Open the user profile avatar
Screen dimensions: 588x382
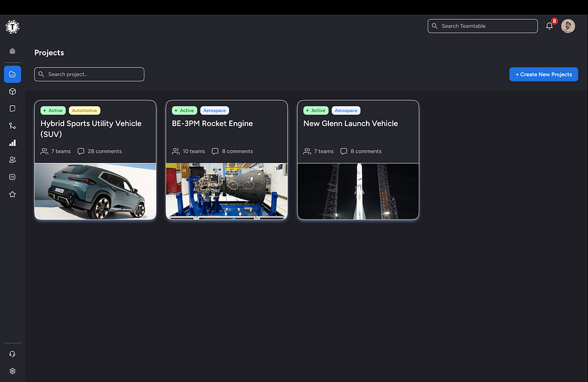[x=568, y=26]
